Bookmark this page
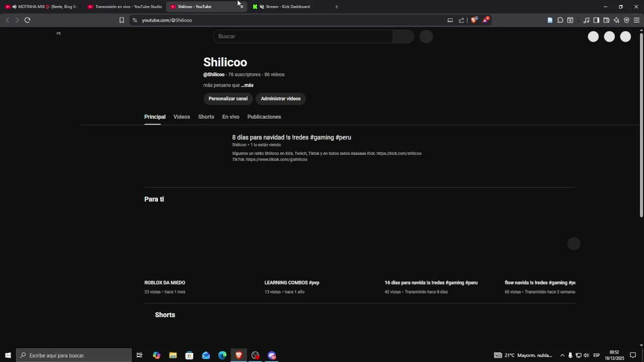 121,20
